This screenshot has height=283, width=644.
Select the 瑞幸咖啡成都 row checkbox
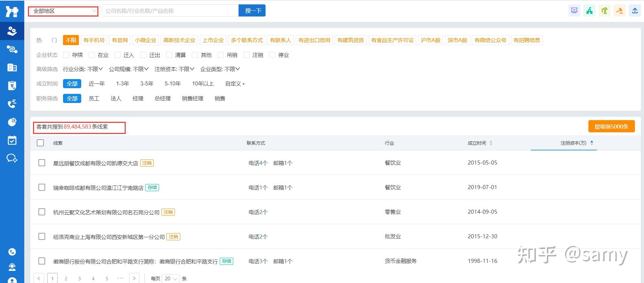point(42,187)
